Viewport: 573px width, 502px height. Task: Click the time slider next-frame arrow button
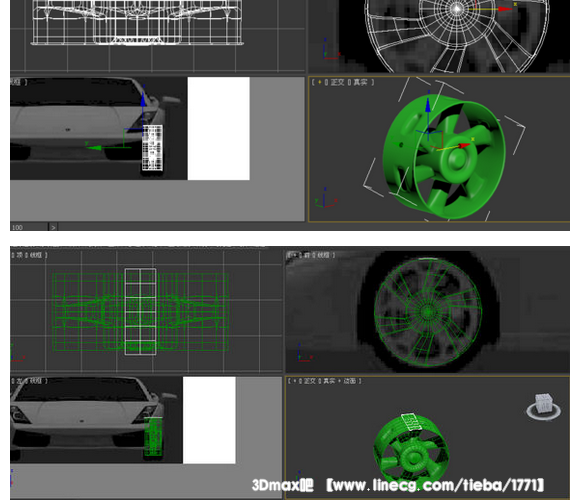click(x=53, y=227)
